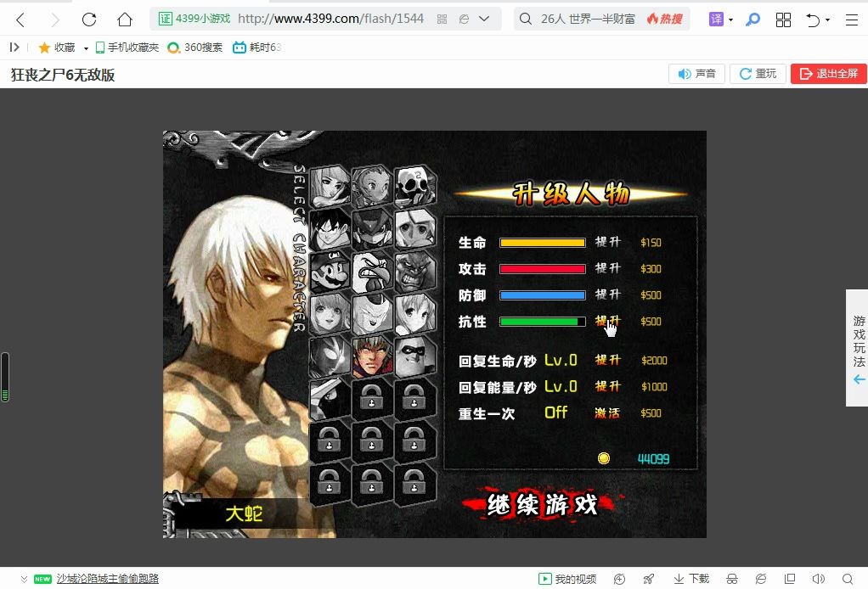Select the Mario character portrait
Screen dimensions: 868x589
330,271
